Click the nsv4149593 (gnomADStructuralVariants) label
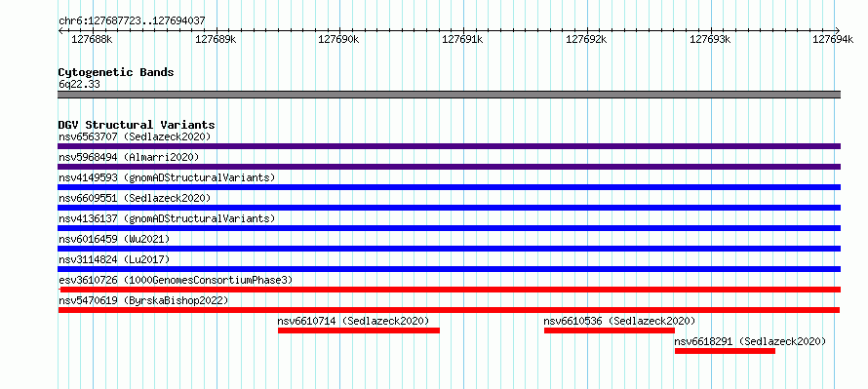This screenshot has width=868, height=389. (167, 177)
